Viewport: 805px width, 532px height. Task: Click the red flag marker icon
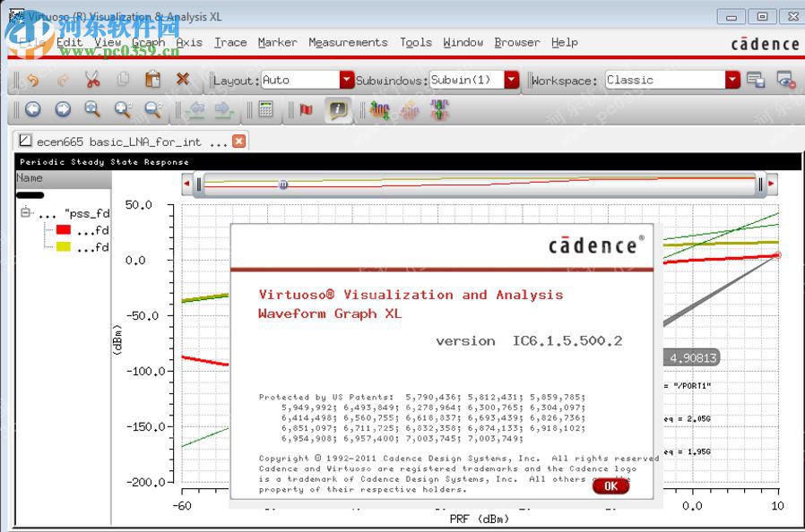click(x=306, y=110)
